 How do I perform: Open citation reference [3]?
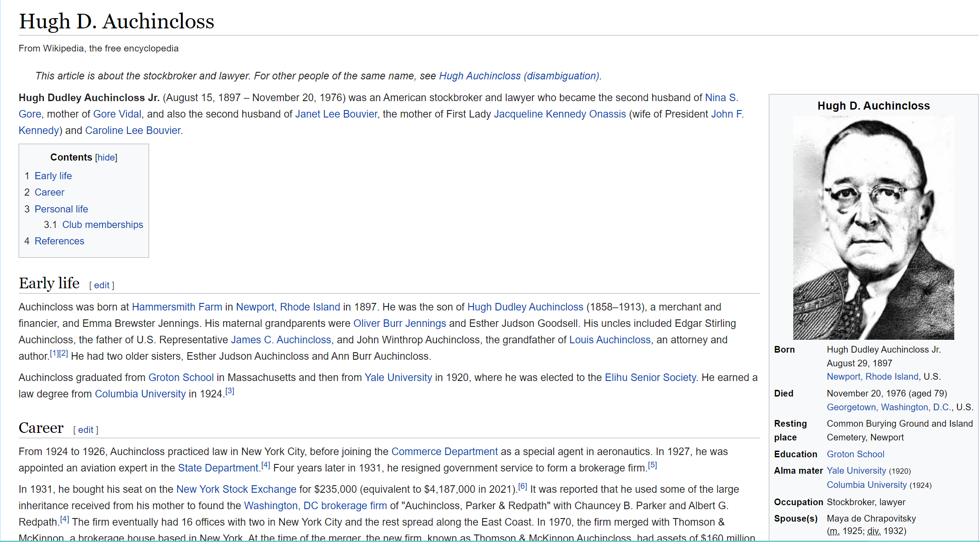coord(230,391)
